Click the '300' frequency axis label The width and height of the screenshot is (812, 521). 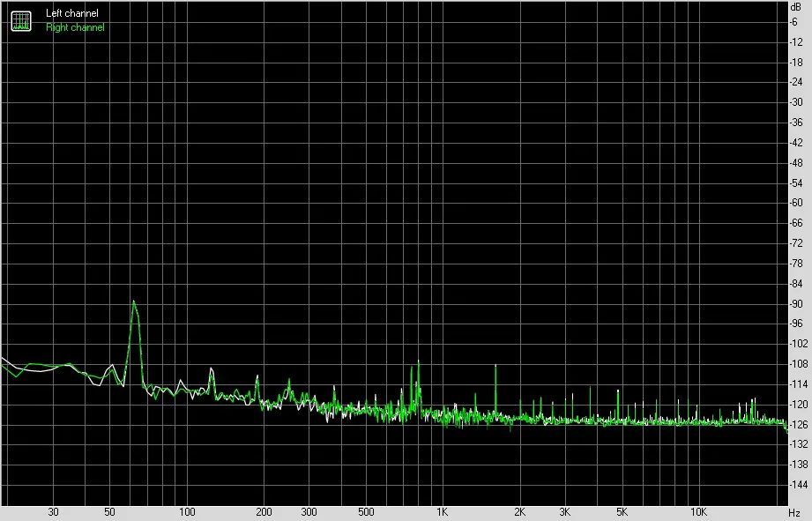(309, 512)
